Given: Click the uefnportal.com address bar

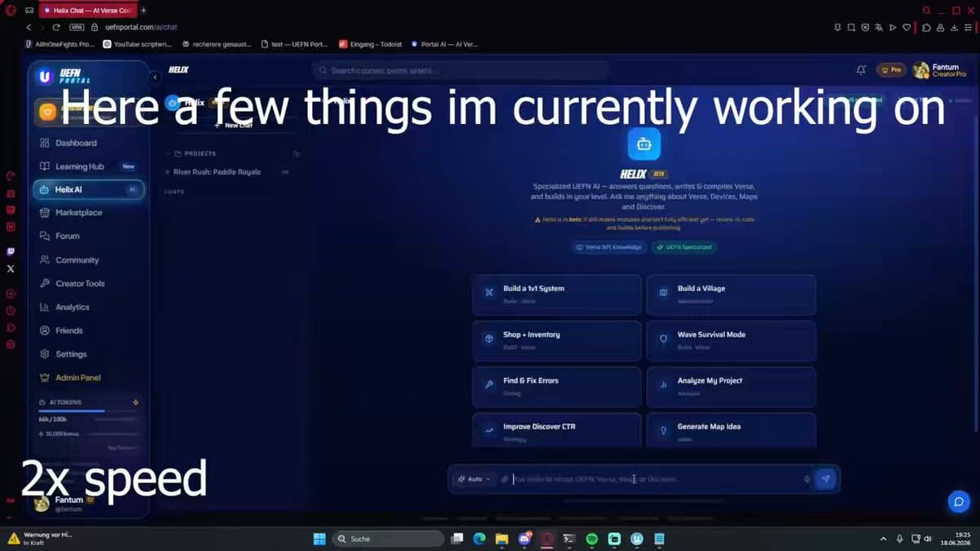Looking at the screenshot, I should click(x=141, y=27).
